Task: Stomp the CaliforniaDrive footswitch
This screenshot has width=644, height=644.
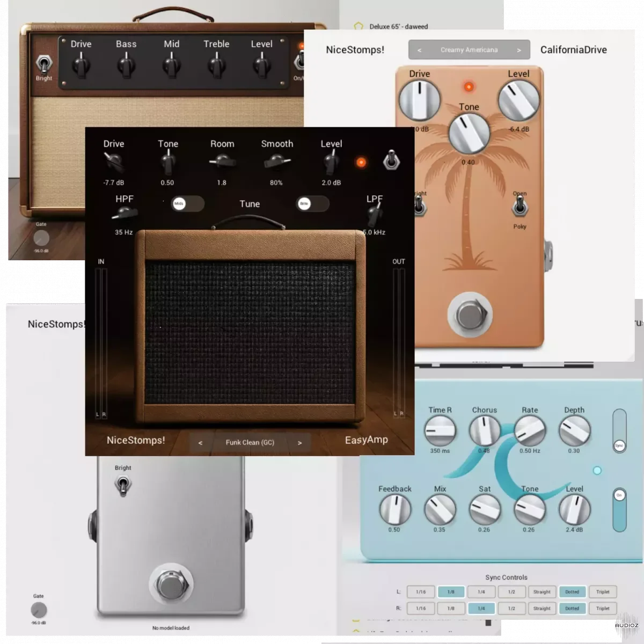Action: tap(470, 315)
